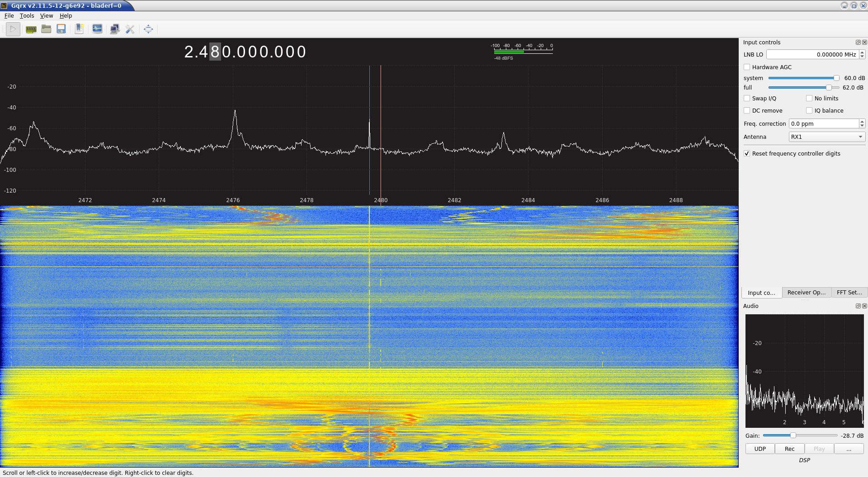Screen dimensions: 868x478
Task: Adjust the audio Gain slider
Action: 800,435
